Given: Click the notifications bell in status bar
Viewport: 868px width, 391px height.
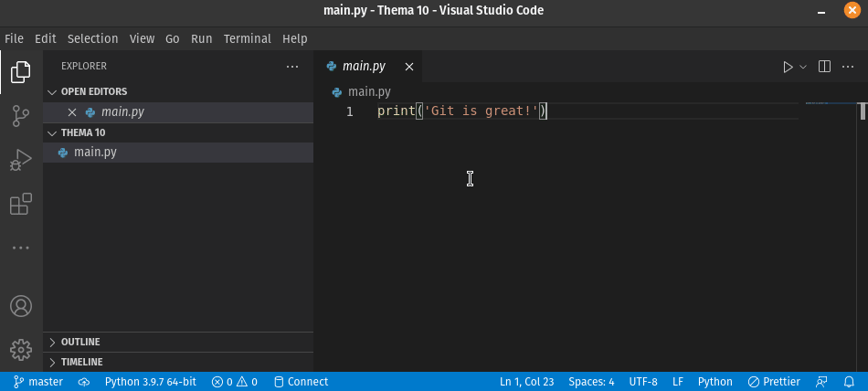Looking at the screenshot, I should pos(849,382).
